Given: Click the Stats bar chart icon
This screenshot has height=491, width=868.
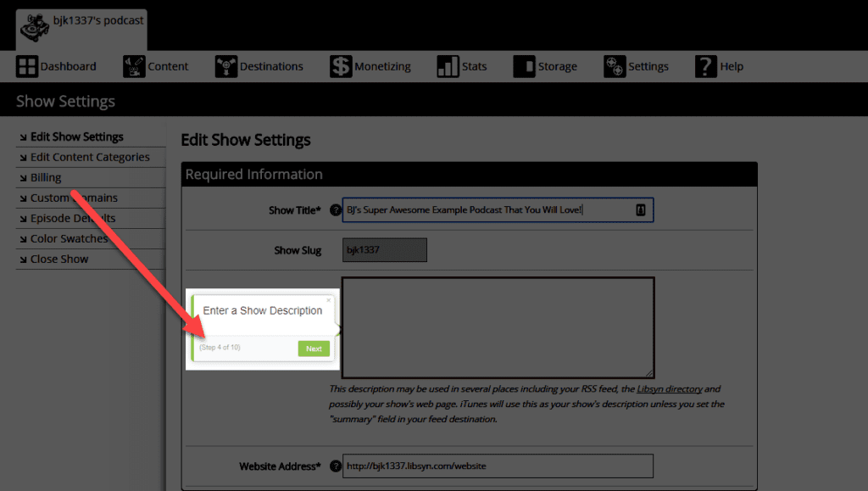Looking at the screenshot, I should pyautogui.click(x=448, y=66).
